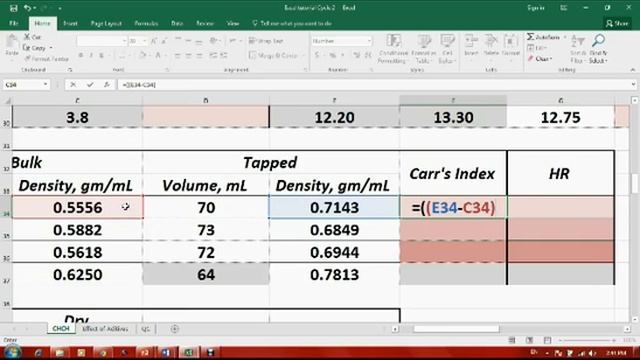Image resolution: width=640 pixels, height=360 pixels.
Task: Click the Enter checkmark in formula bar
Action: pos(90,84)
